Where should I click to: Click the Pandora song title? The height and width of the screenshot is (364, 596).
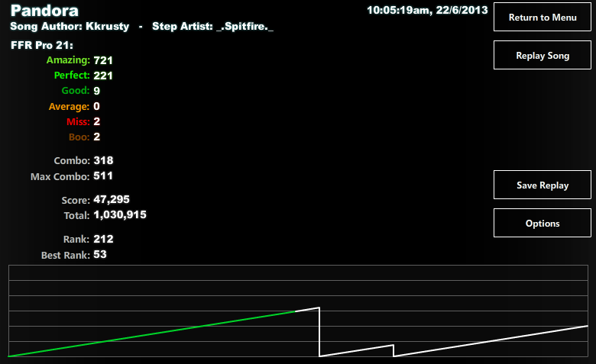pyautogui.click(x=44, y=11)
